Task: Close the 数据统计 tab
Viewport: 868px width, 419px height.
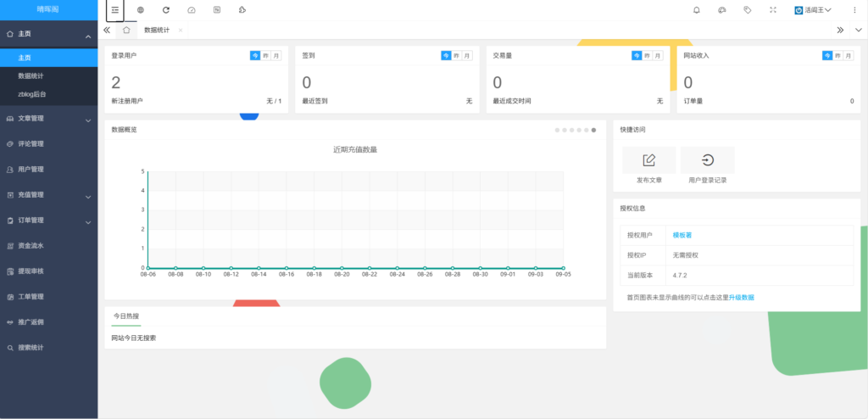Action: tap(181, 31)
